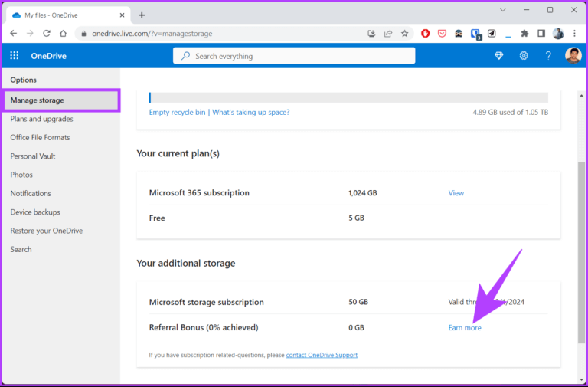The height and width of the screenshot is (387, 588).
Task: Click Earn more for Referral Bonus
Action: 465,328
